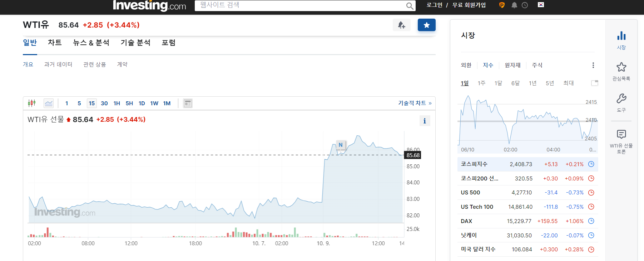Click the orange Investing Pro icon

[x=502, y=5]
